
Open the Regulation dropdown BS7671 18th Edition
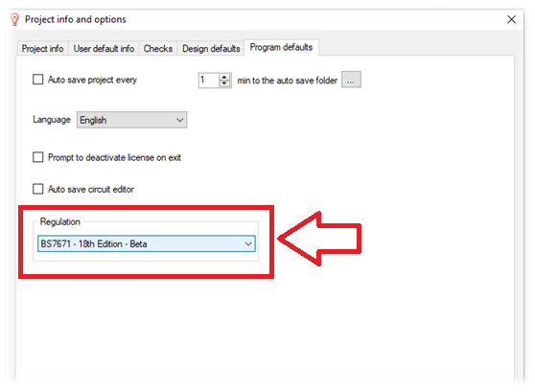tap(147, 244)
